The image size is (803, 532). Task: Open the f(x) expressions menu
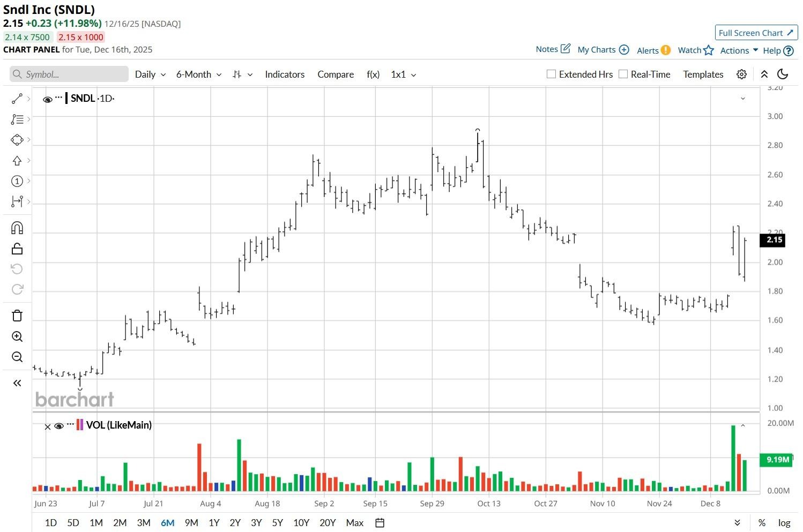click(x=373, y=74)
